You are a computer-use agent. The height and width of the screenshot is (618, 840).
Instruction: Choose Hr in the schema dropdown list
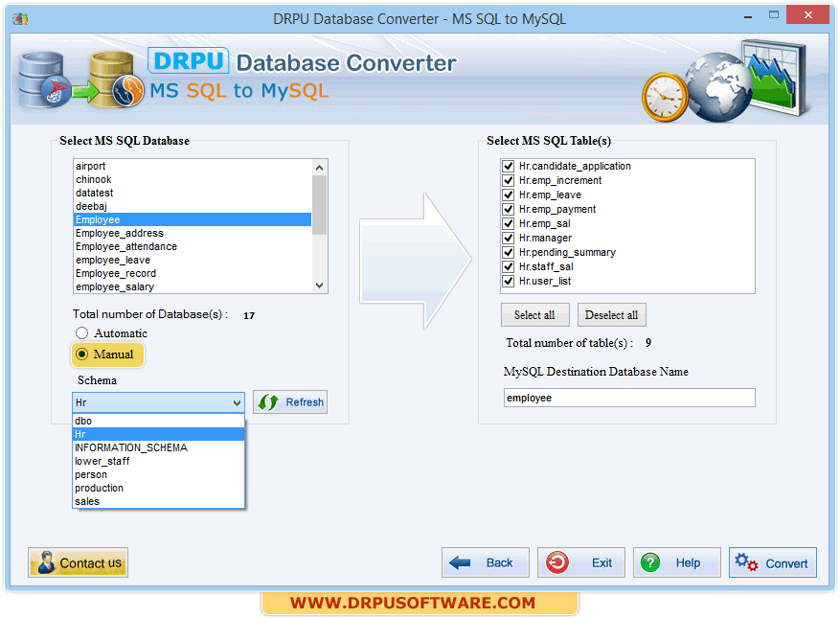click(159, 434)
